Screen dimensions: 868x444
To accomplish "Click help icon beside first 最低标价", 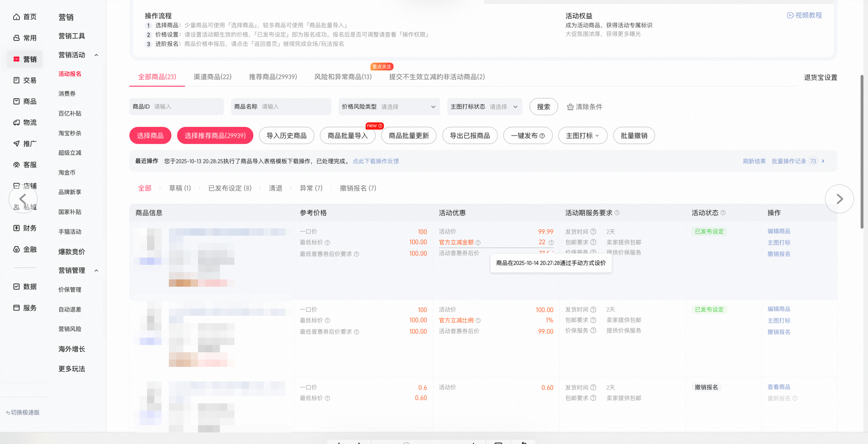I will (x=327, y=243).
